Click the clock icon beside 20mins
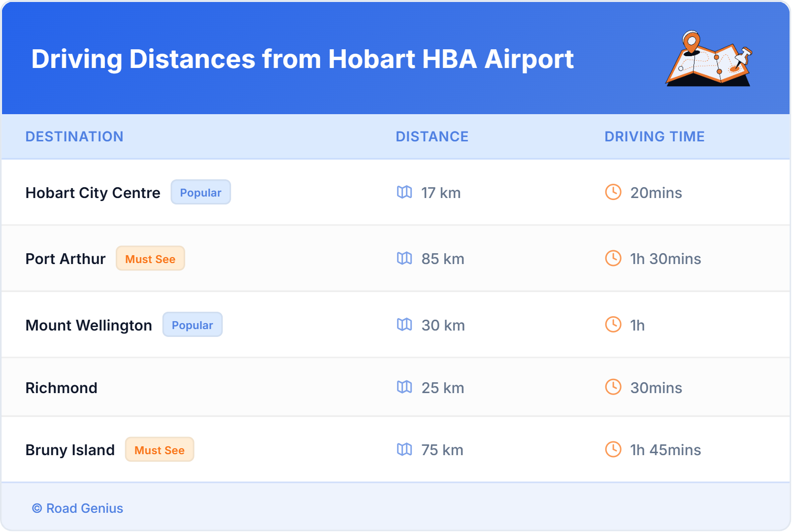The height and width of the screenshot is (532, 792). pos(613,192)
